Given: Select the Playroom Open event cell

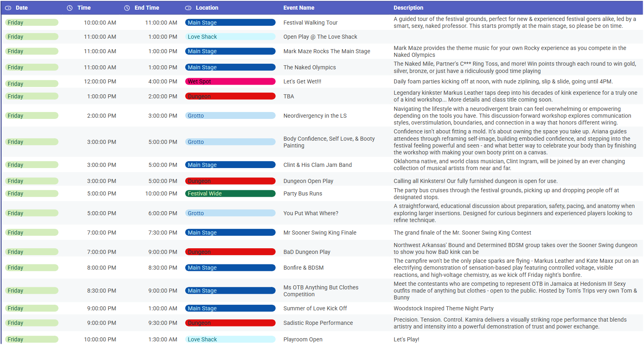Looking at the screenshot, I should pos(302,339).
